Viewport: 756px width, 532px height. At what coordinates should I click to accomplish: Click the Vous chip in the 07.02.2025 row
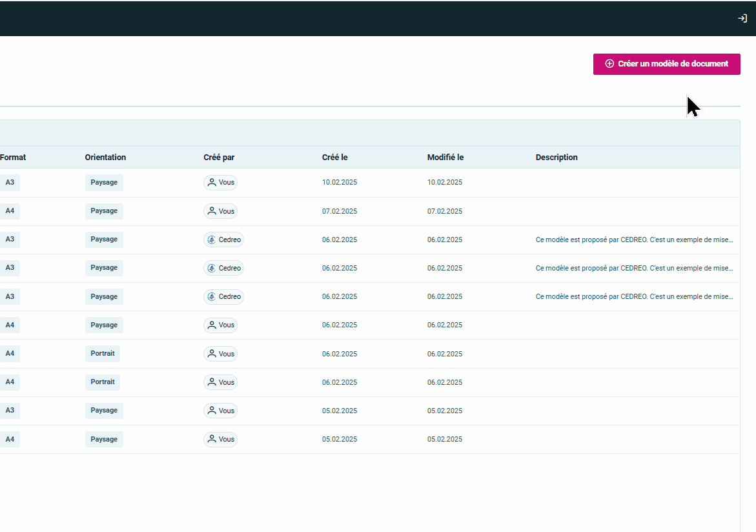tap(220, 211)
